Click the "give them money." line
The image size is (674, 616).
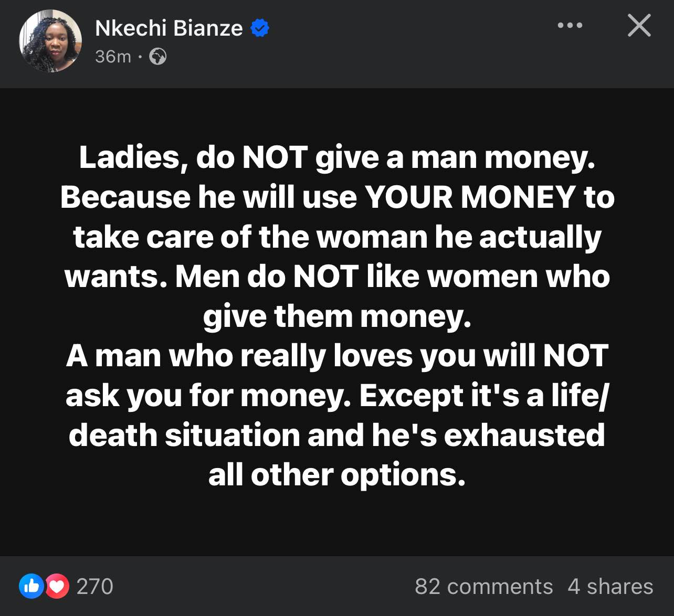coord(337,316)
